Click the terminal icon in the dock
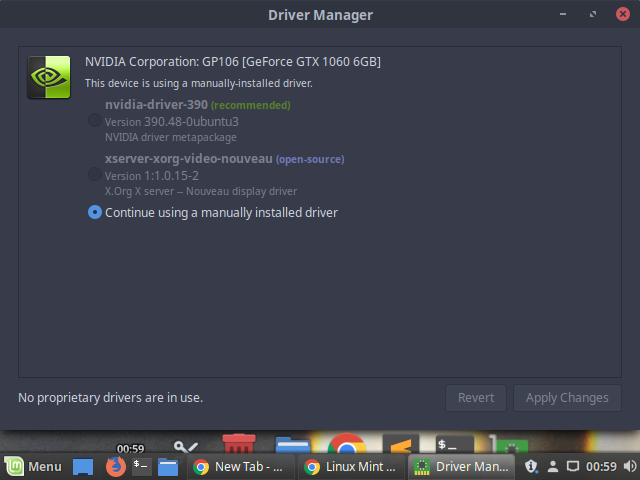 455,445
